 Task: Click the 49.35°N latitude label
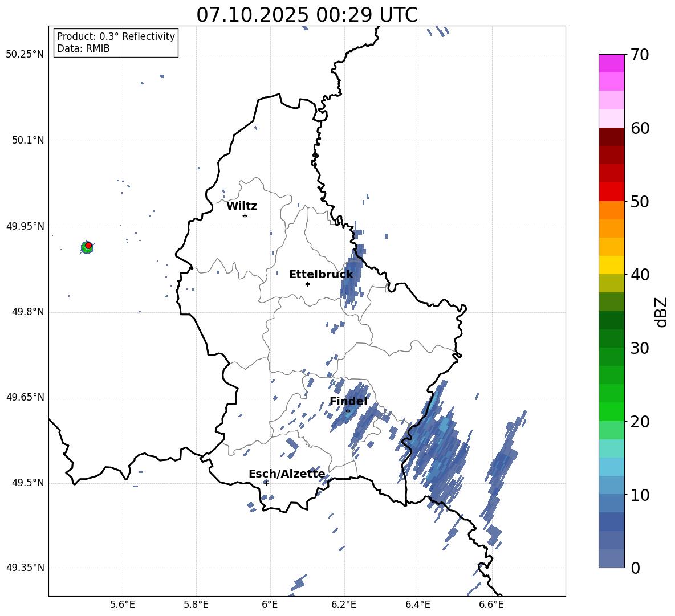pos(25,568)
